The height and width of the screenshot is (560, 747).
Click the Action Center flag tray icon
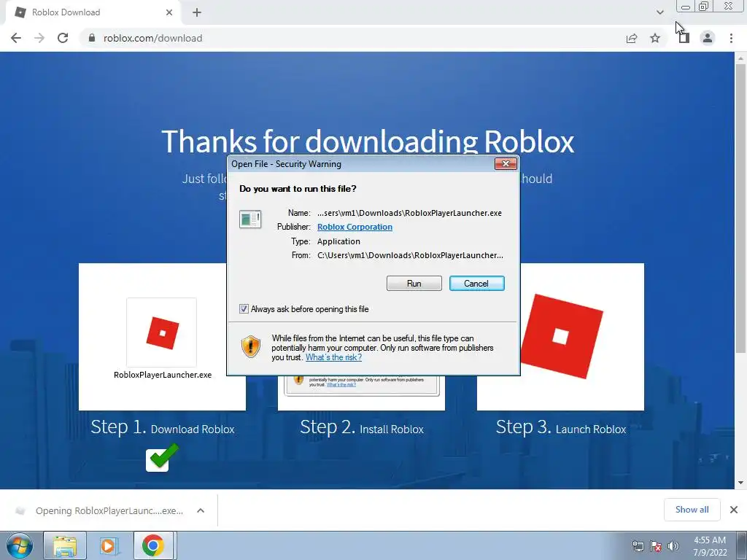656,546
